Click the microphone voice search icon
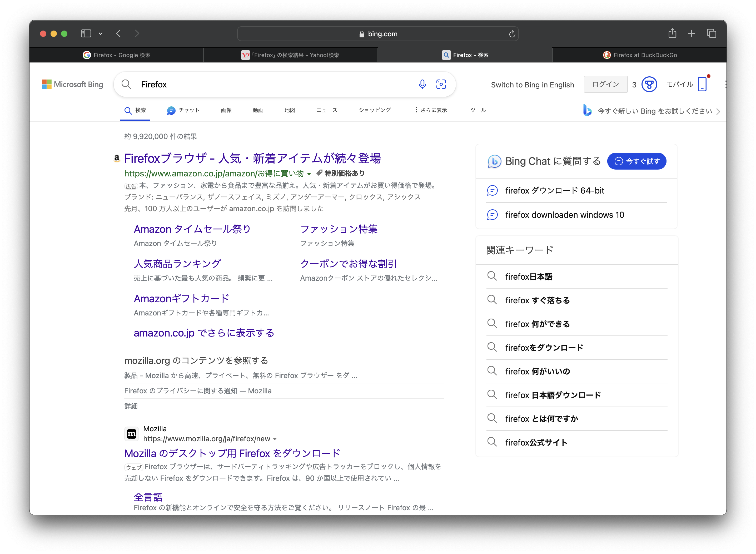The height and width of the screenshot is (554, 756). click(422, 84)
